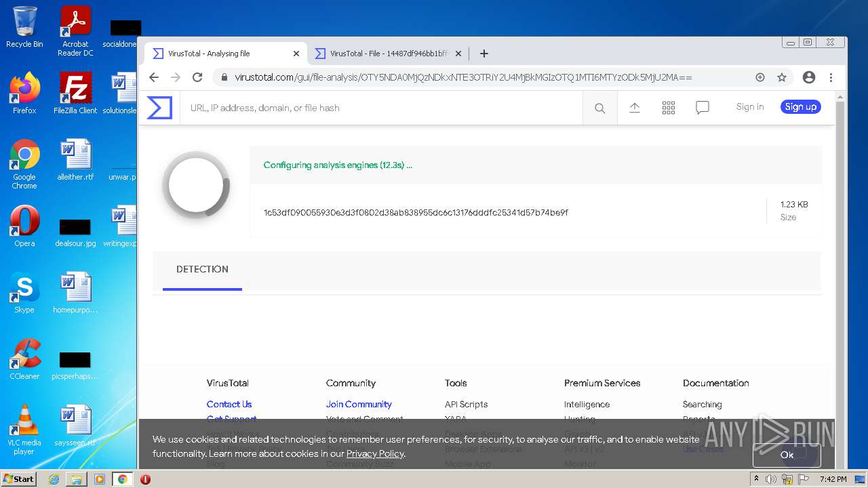Open the Windows Start menu
Screen dimensions: 868x488
coord(19,479)
